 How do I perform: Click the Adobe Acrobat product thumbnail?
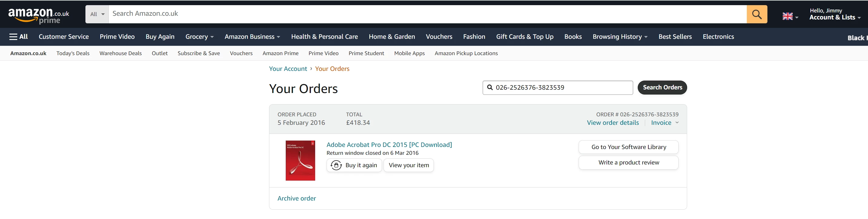[300, 160]
